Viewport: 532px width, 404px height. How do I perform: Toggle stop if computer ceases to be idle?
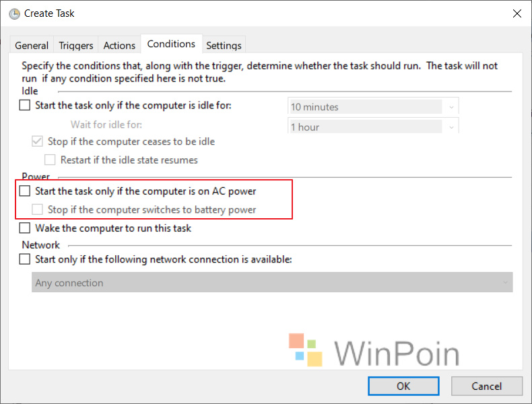(x=37, y=141)
